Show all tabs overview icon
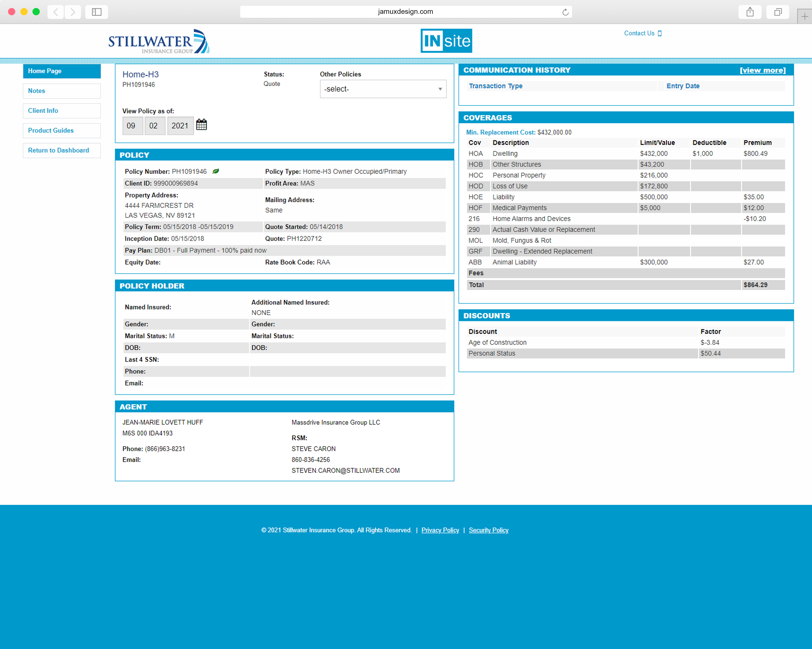Image resolution: width=812 pixels, height=649 pixels. click(x=778, y=12)
